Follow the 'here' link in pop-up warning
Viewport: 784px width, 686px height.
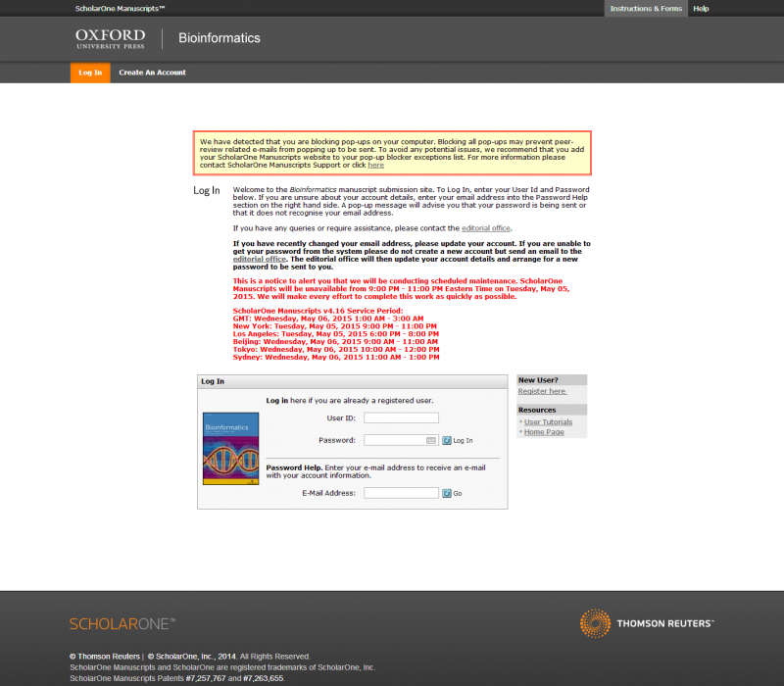coord(376,165)
